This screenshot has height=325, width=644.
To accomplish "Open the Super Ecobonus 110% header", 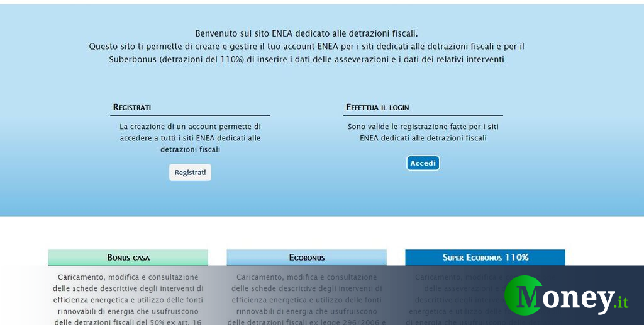I will pyautogui.click(x=486, y=258).
